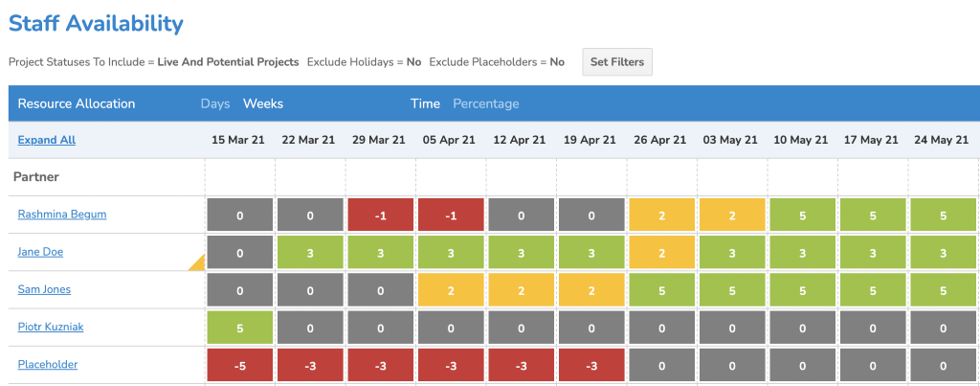Click the Expand All link
This screenshot has width=980, height=386.
46,140
